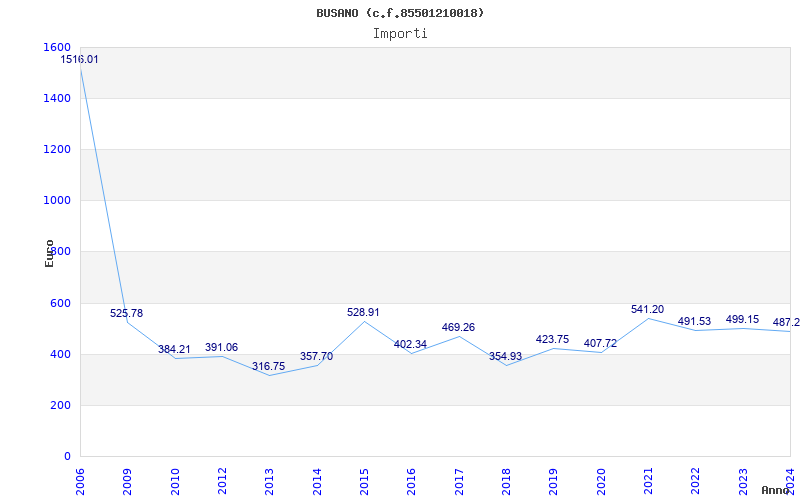Viewport: 800px width, 500px height.
Task: Click the year 2016 on the x-axis
Action: pos(412,480)
